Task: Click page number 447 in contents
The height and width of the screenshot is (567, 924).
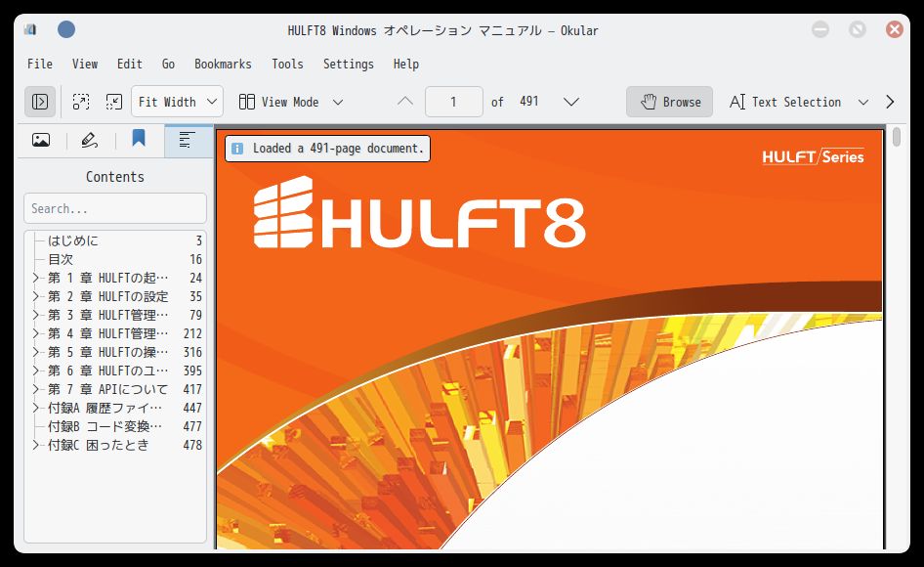Action: [x=192, y=408]
